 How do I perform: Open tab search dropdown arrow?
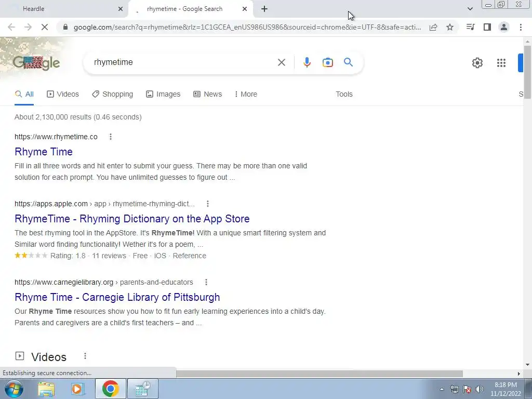tap(470, 9)
